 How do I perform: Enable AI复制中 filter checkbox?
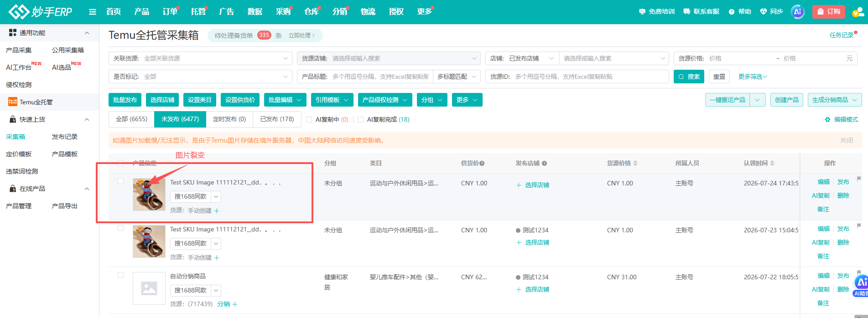[309, 119]
